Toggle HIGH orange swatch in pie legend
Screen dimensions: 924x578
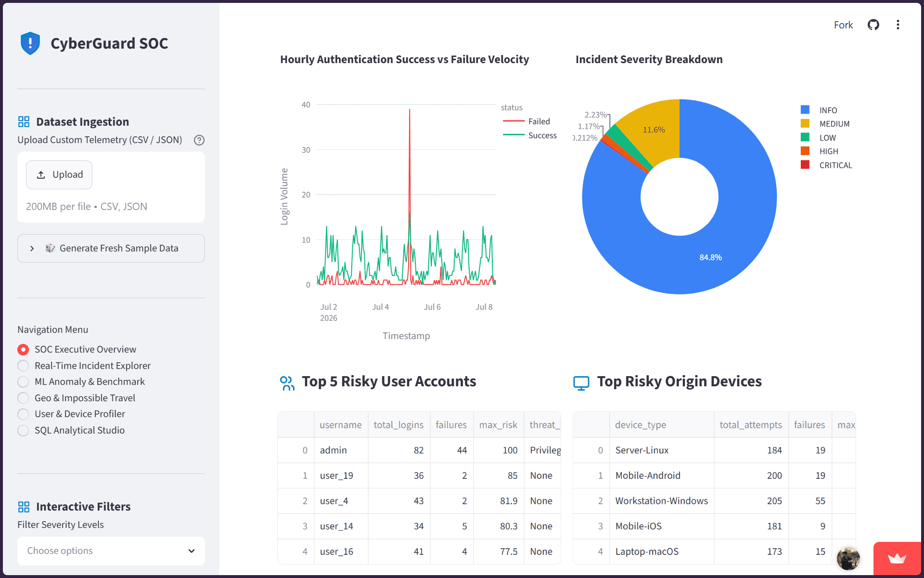coord(805,151)
